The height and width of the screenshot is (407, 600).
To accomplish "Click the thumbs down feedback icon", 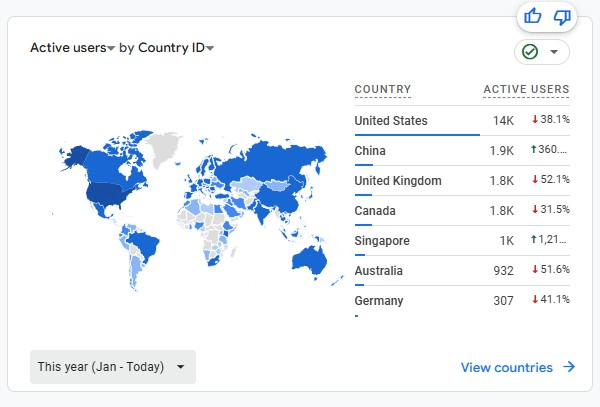I will click(562, 16).
